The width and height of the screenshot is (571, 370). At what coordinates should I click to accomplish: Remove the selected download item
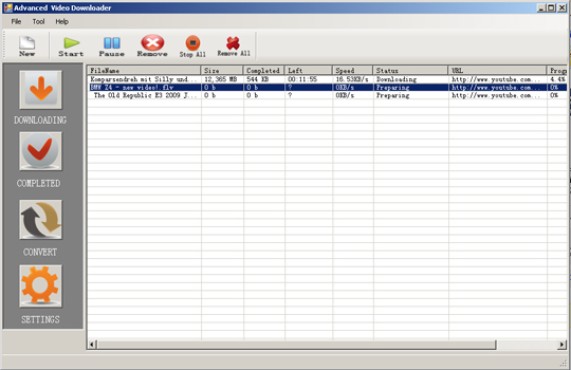(152, 46)
